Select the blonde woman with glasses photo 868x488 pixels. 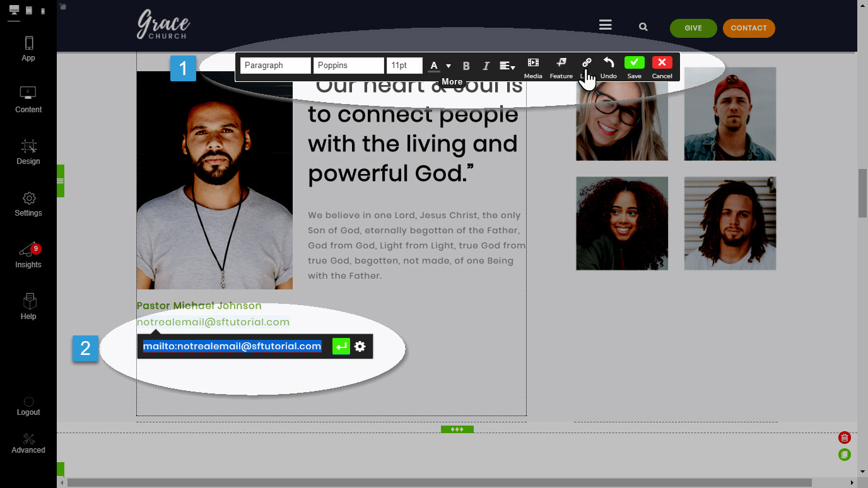click(622, 114)
